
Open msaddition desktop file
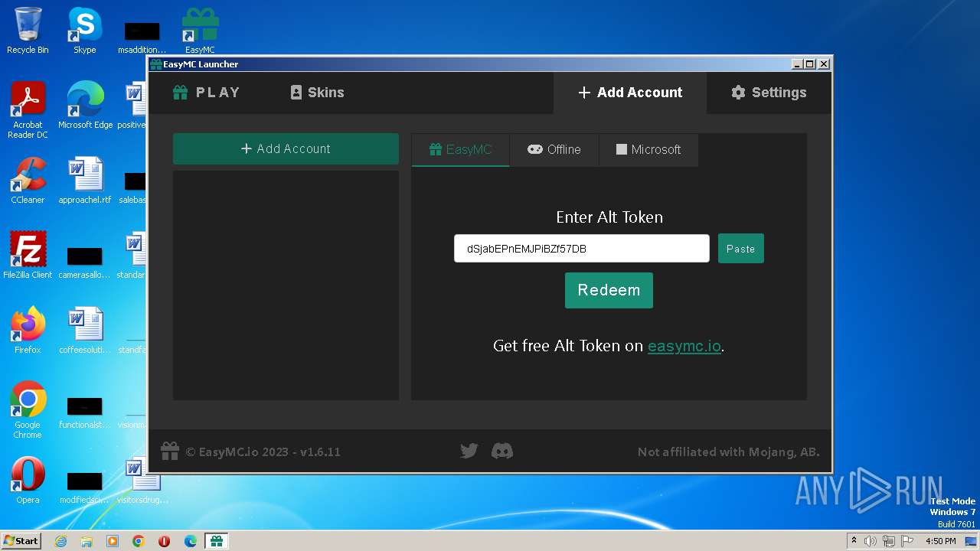click(x=142, y=35)
